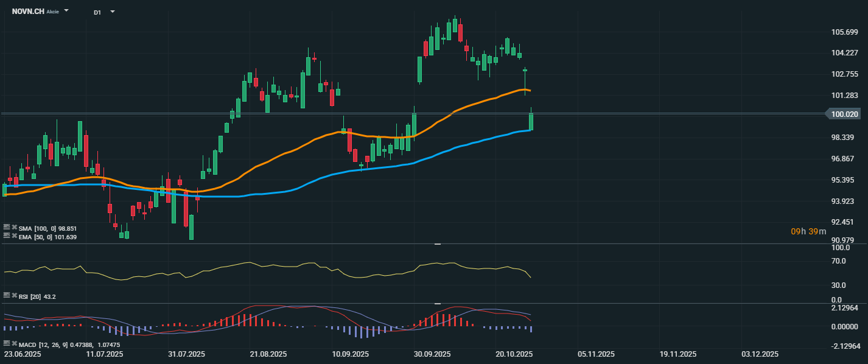This screenshot has height=364, width=868.
Task: Remove the EMA indicator with X icon
Action: point(14,235)
